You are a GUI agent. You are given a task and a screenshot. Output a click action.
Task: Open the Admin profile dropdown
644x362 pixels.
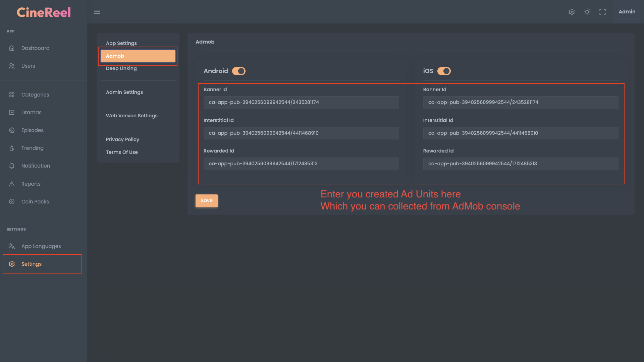click(627, 12)
